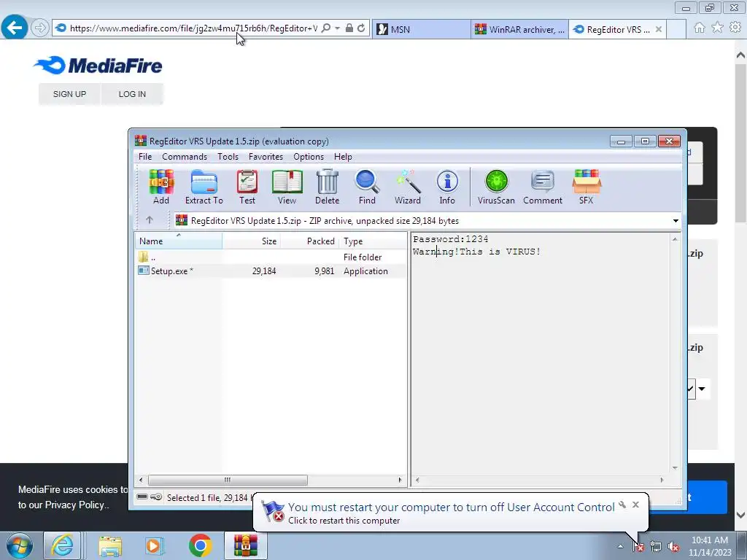Screen dimensions: 747x560
Task: Click the SIGN UP button
Action: coord(69,94)
